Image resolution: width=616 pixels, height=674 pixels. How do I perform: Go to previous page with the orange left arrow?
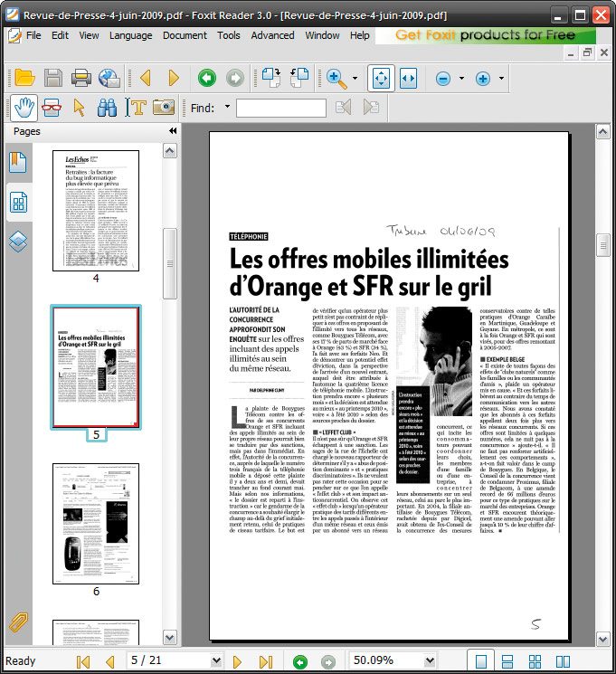coord(146,78)
